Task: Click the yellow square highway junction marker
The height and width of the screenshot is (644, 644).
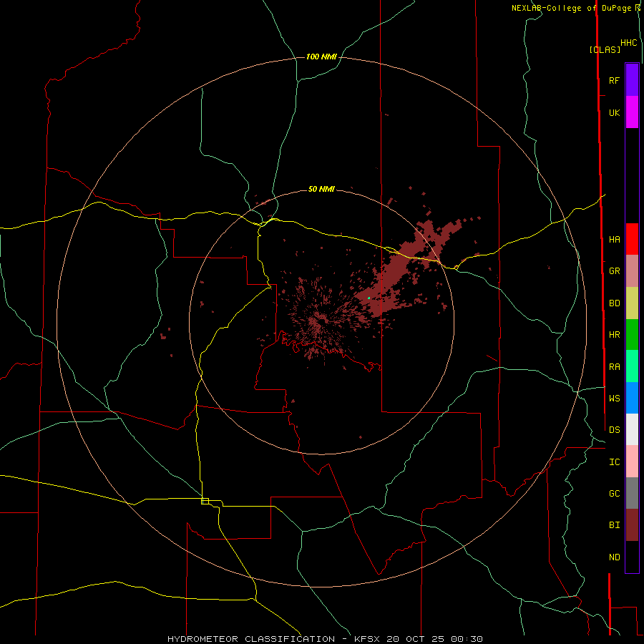Action: click(x=205, y=501)
